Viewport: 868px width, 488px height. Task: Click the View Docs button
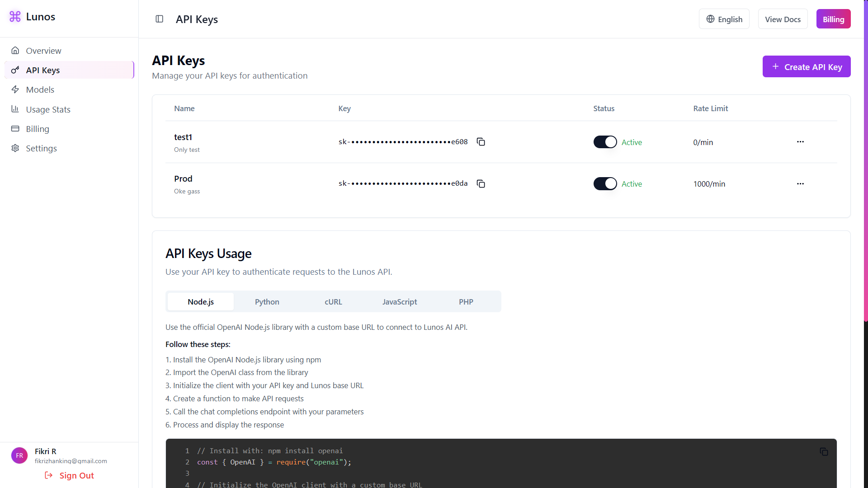click(783, 19)
